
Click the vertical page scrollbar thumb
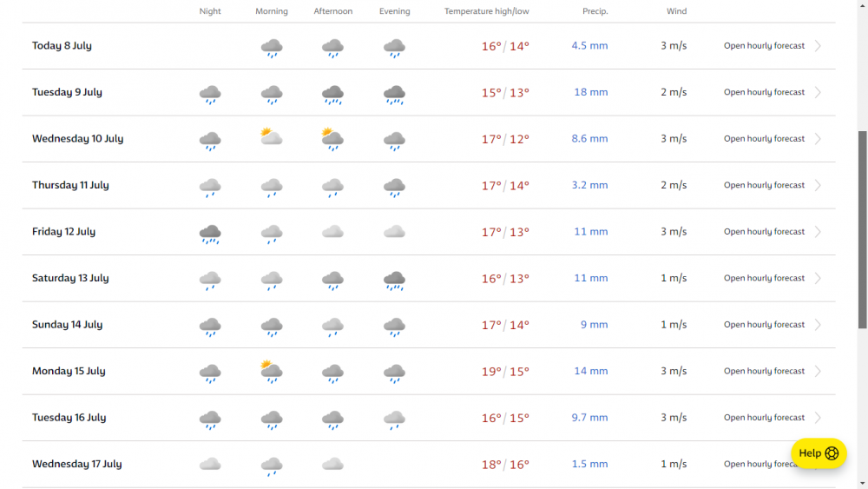pos(863,230)
